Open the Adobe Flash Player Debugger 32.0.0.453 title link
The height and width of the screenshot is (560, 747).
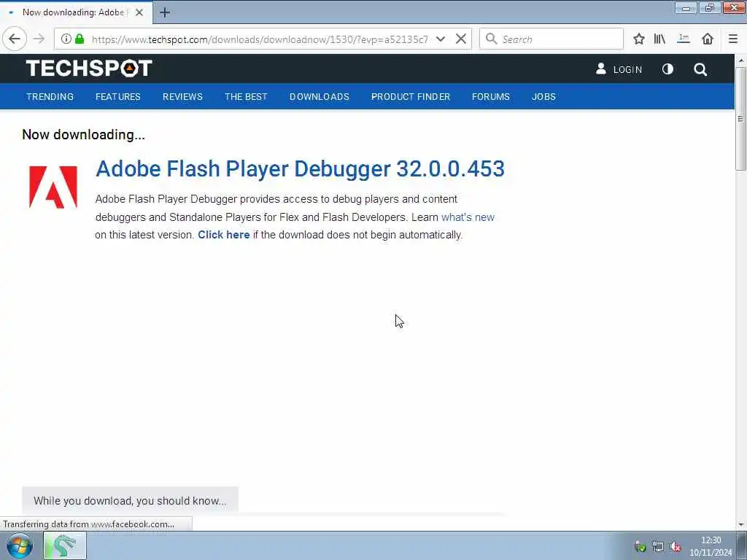pos(300,168)
